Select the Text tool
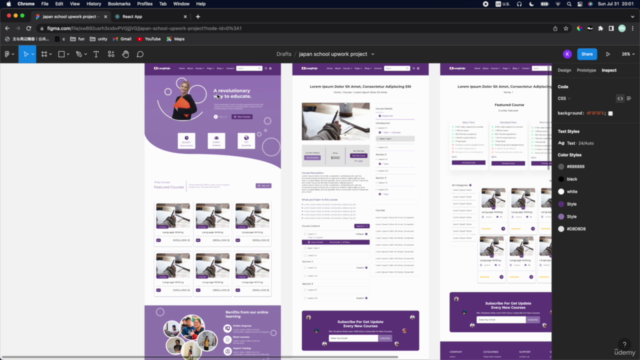 (x=96, y=54)
